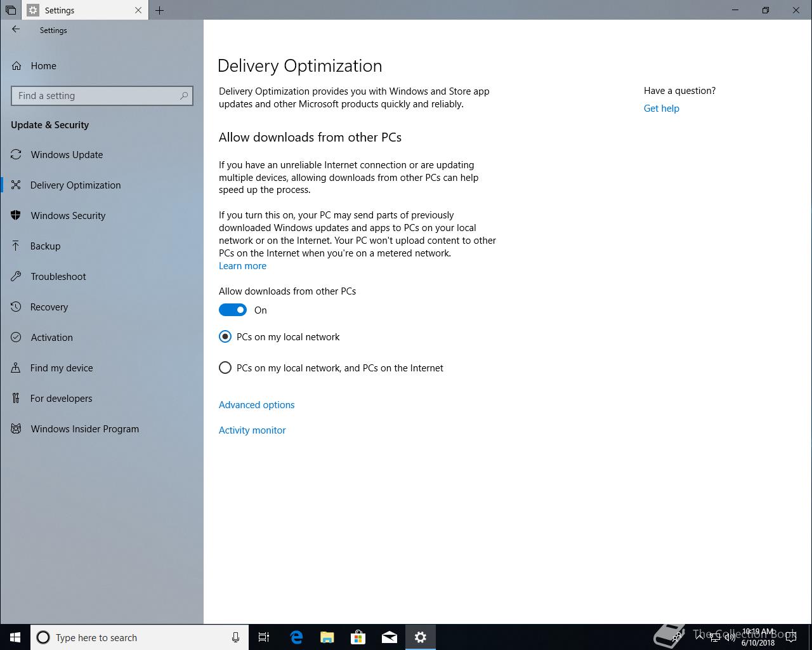Image resolution: width=812 pixels, height=650 pixels.
Task: Add a new tab with plus button
Action: [160, 10]
